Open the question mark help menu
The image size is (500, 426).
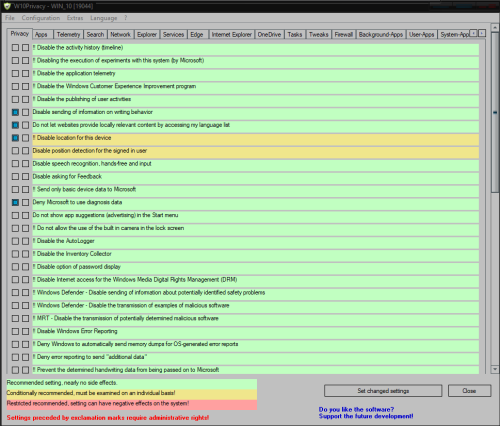(126, 18)
